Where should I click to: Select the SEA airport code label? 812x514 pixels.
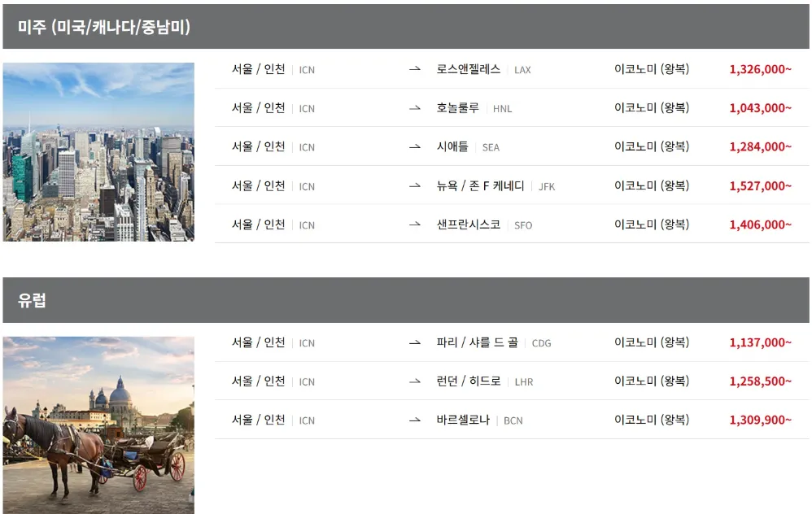(x=489, y=147)
